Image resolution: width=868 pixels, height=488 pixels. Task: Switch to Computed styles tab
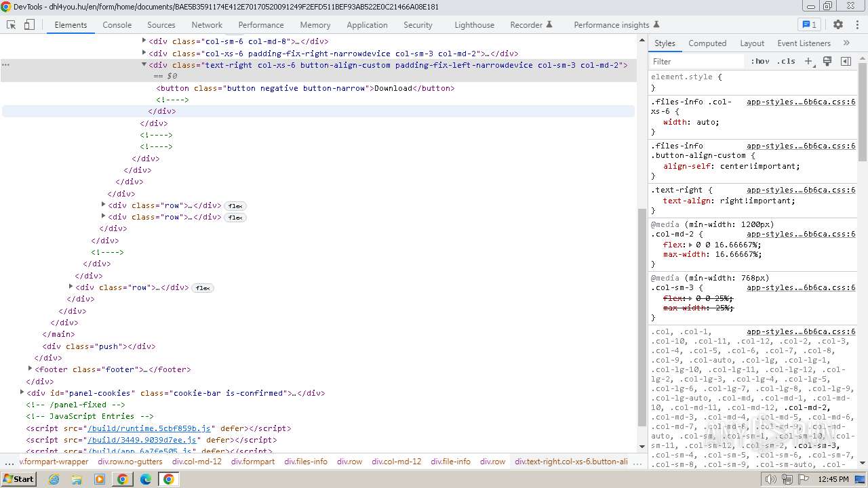707,43
